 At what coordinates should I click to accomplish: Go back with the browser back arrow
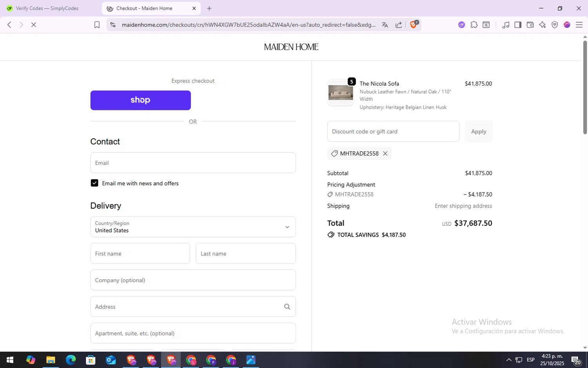9,25
